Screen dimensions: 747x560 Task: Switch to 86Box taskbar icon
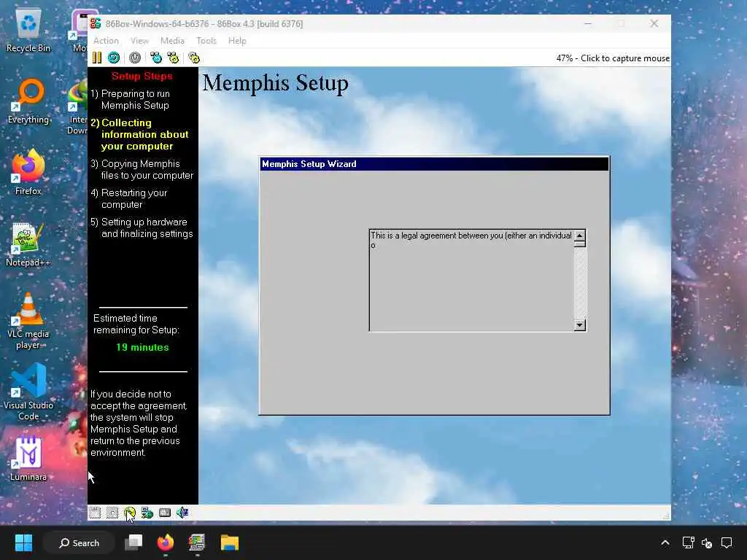[197, 542]
